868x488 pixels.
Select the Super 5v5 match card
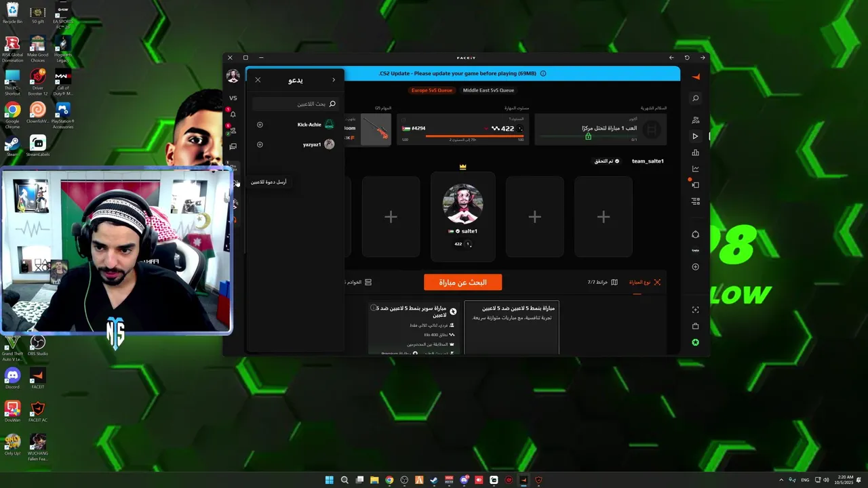(414, 328)
